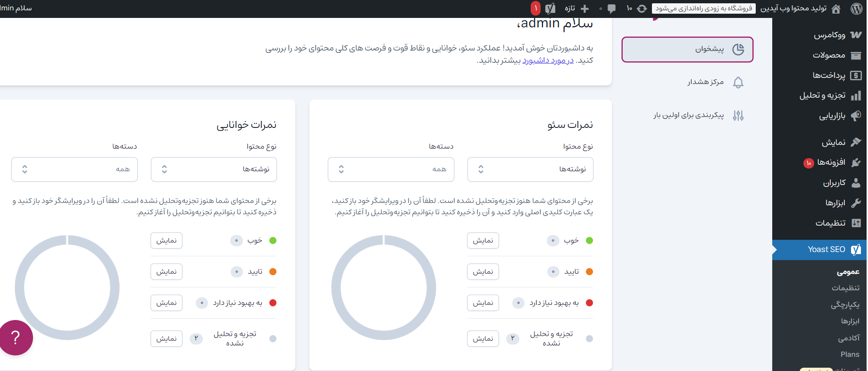Click View for readability needs improvement
The height and width of the screenshot is (371, 868).
[167, 303]
